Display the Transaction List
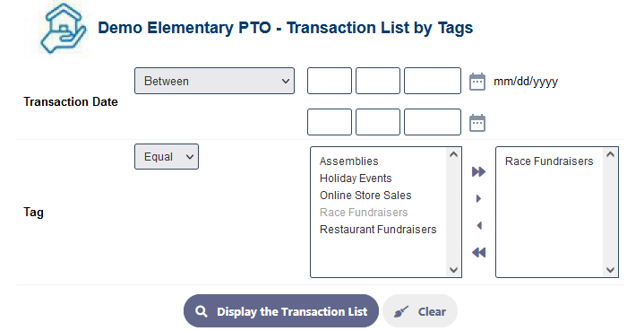This screenshot has width=644, height=331. (281, 311)
